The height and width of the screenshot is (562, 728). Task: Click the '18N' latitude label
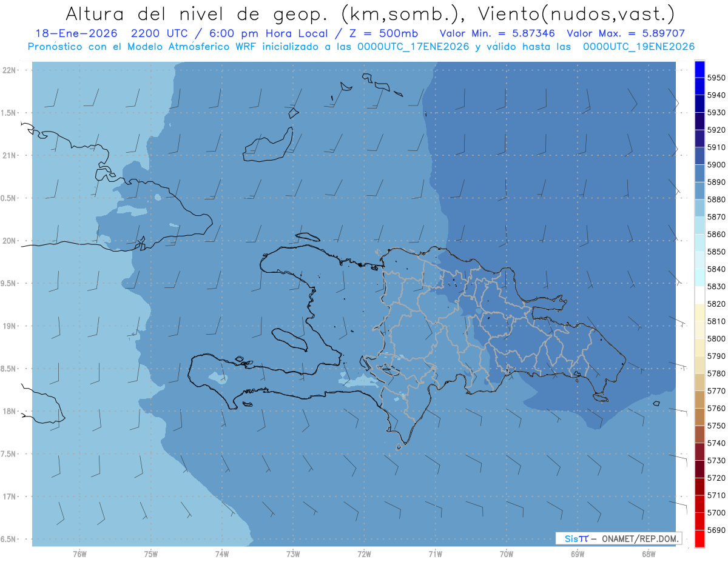tap(8, 412)
